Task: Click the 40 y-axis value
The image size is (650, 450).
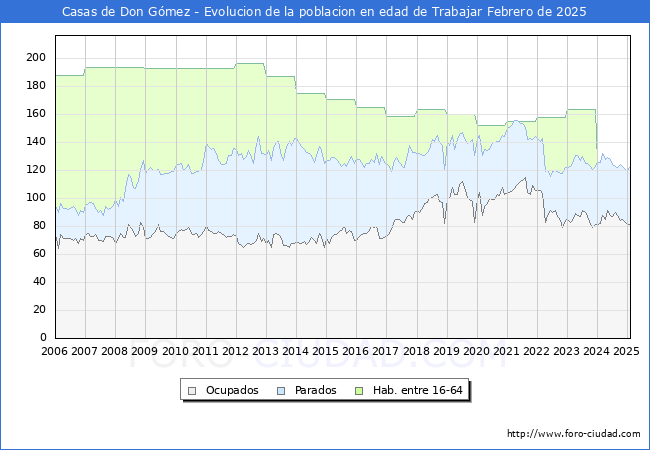Action: click(x=39, y=282)
